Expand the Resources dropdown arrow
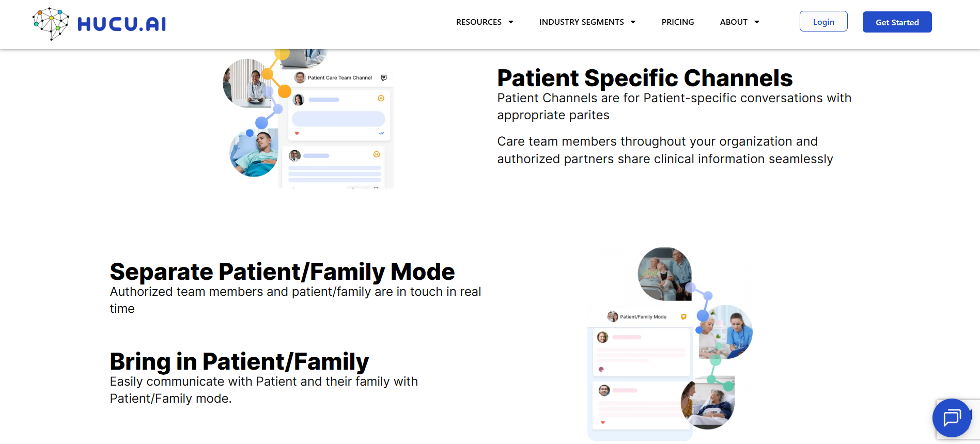This screenshot has height=444, width=980. click(x=511, y=22)
